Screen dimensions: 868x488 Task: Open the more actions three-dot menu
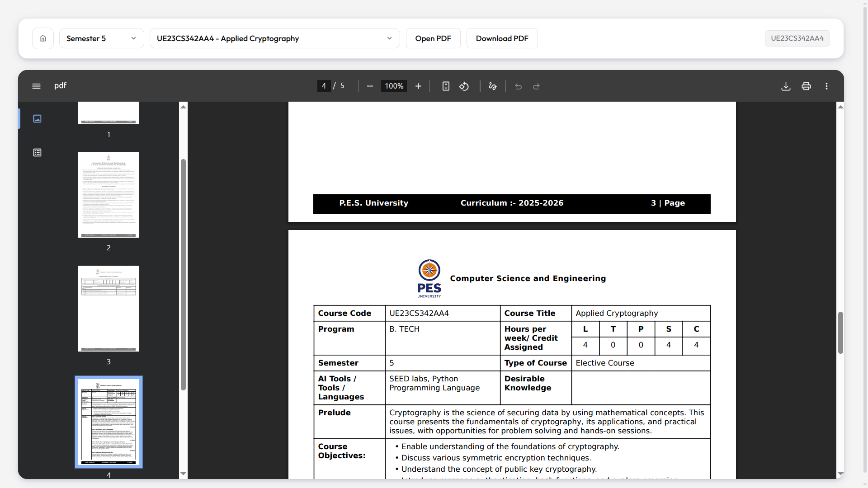(x=826, y=86)
